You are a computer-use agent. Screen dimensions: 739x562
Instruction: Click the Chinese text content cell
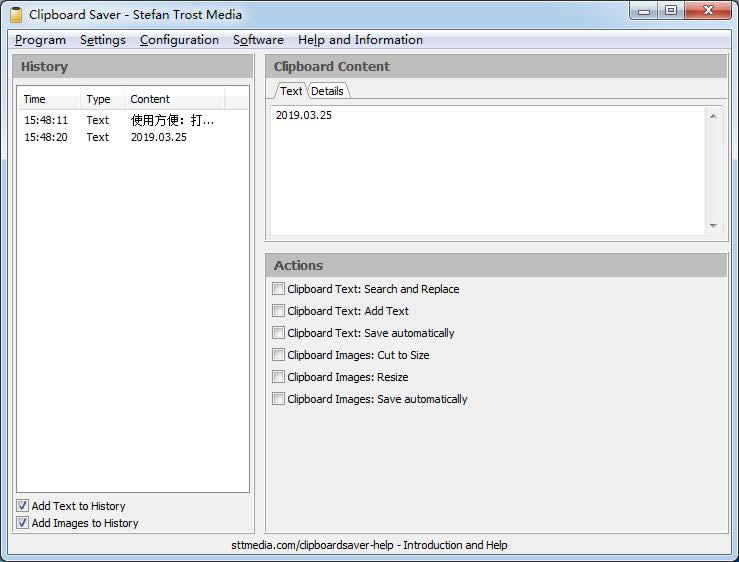coord(172,120)
